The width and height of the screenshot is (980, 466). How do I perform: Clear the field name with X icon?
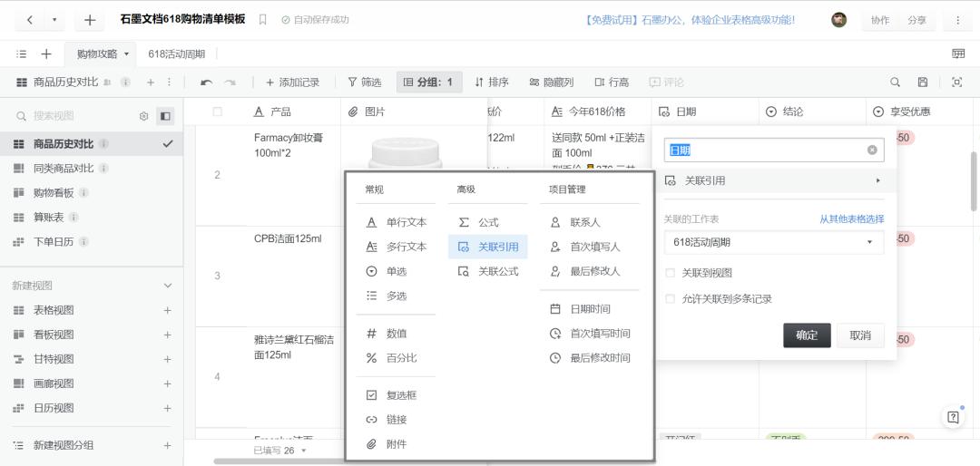872,150
